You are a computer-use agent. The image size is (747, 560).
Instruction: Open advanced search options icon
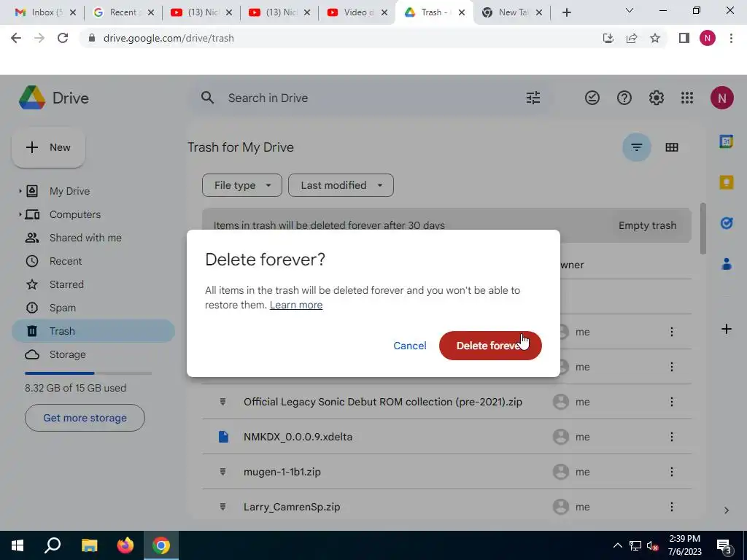coord(533,98)
